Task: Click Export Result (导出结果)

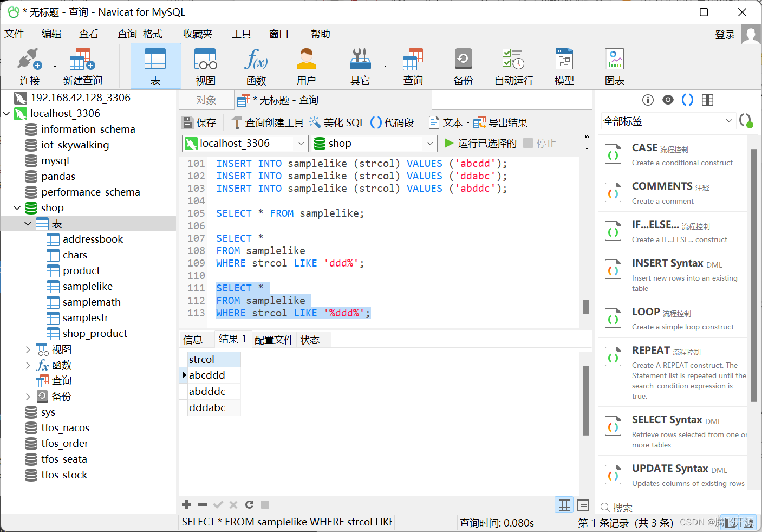Action: tap(500, 122)
